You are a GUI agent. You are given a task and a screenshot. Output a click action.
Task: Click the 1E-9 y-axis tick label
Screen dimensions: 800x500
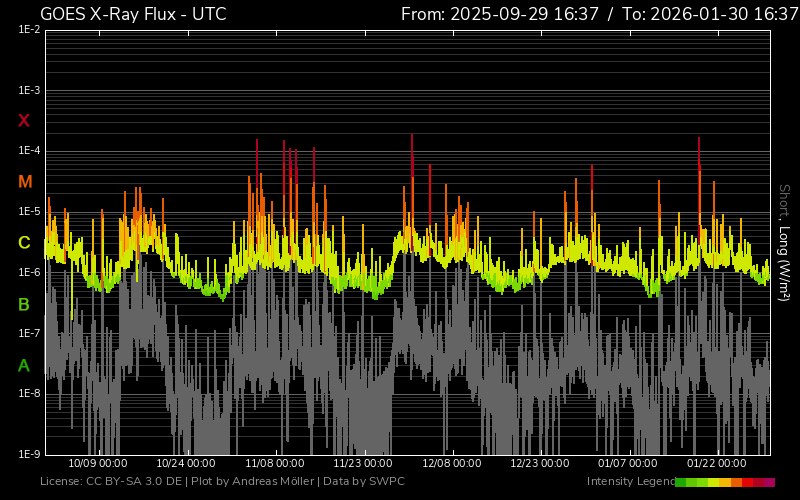pyautogui.click(x=29, y=454)
